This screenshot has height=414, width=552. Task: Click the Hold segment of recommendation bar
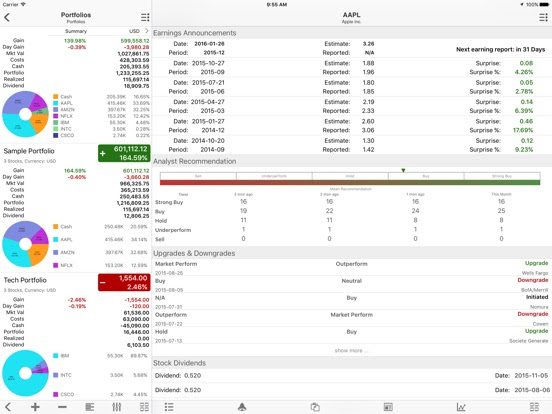click(x=350, y=176)
